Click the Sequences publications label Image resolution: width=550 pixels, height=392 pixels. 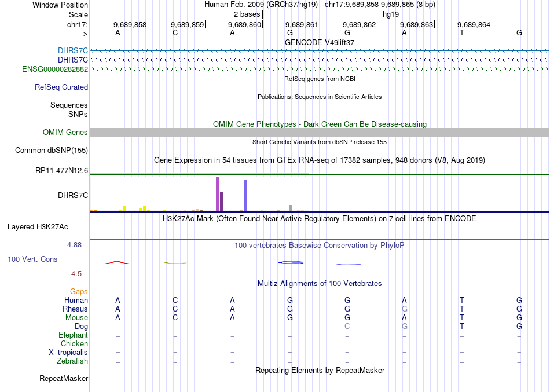(x=69, y=105)
